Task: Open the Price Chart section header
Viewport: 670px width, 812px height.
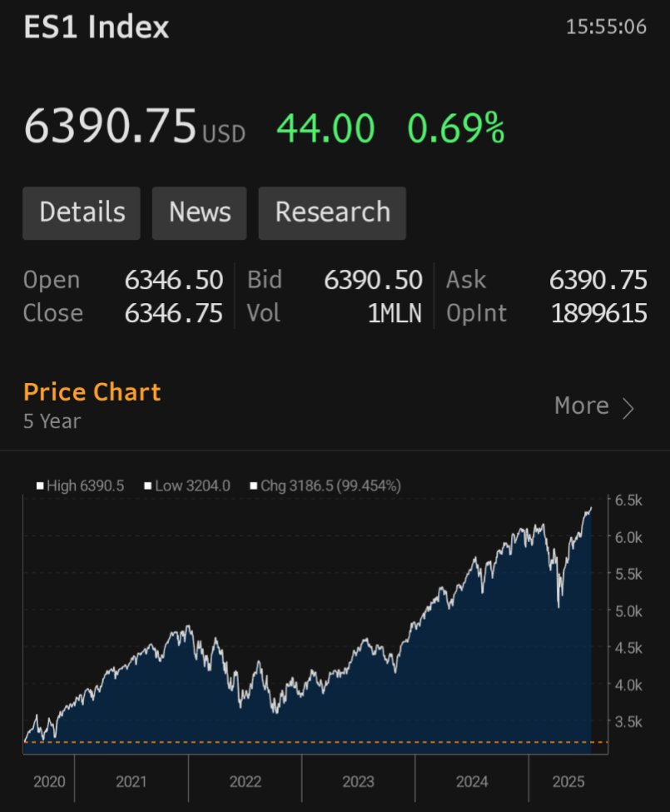Action: click(x=92, y=391)
